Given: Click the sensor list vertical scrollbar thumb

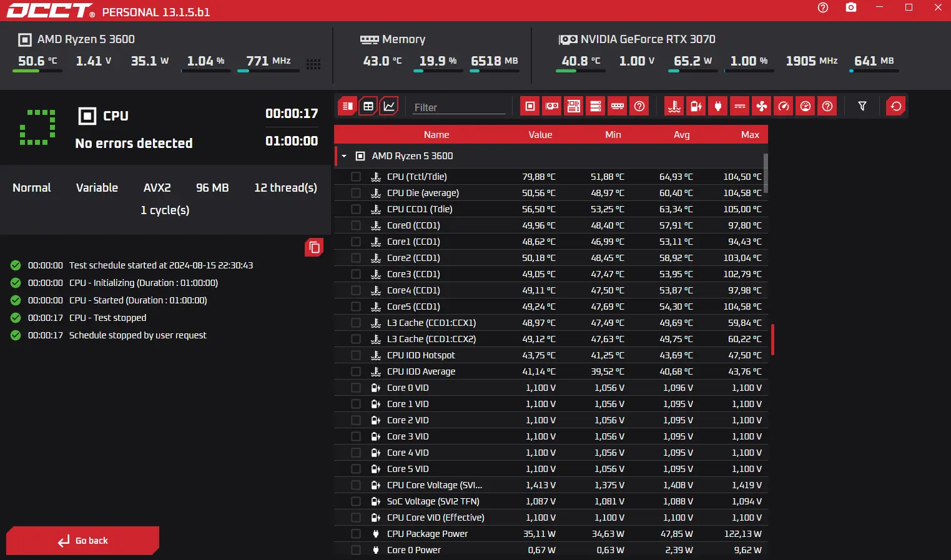Looking at the screenshot, I should click(x=766, y=174).
